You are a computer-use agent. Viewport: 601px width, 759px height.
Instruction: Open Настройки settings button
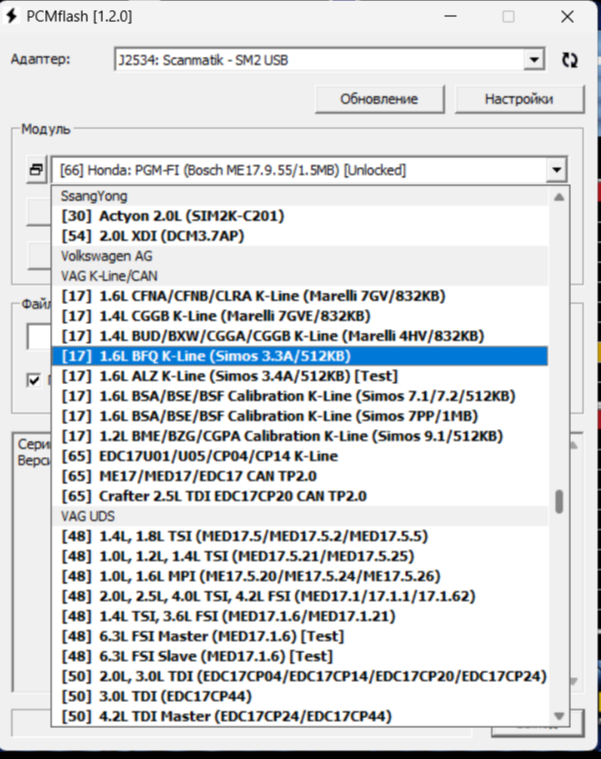(518, 99)
